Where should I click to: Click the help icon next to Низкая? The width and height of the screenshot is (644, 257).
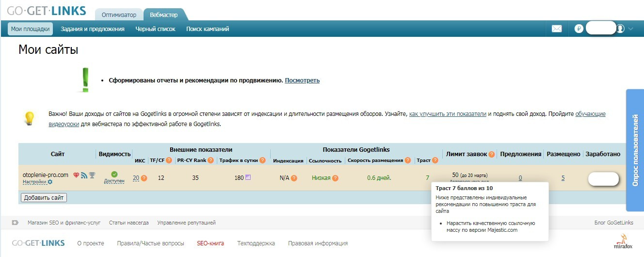click(335, 178)
